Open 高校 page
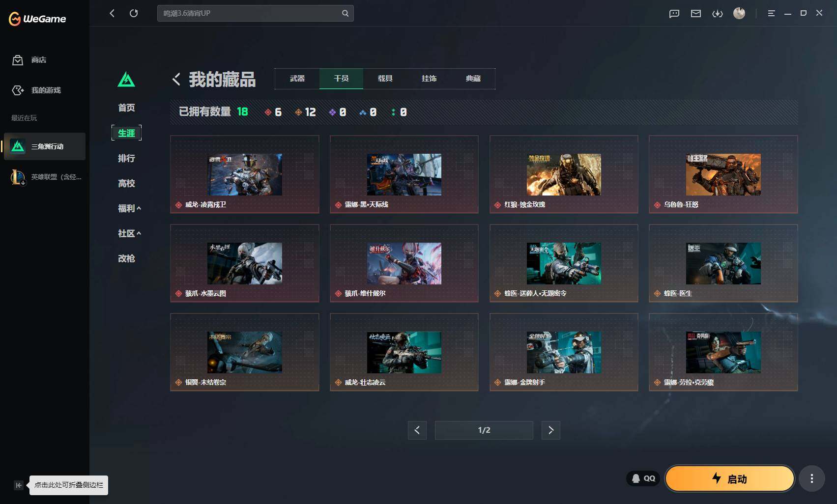 click(126, 183)
